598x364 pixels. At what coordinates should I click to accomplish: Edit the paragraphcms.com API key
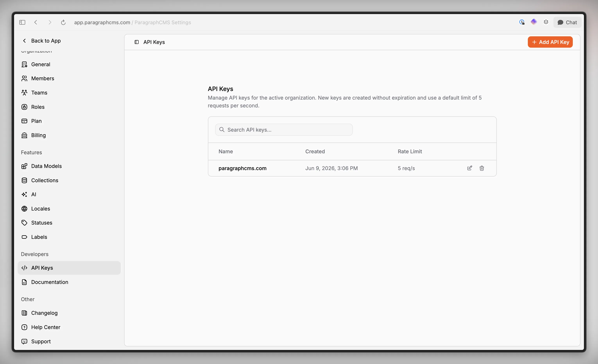[470, 168]
